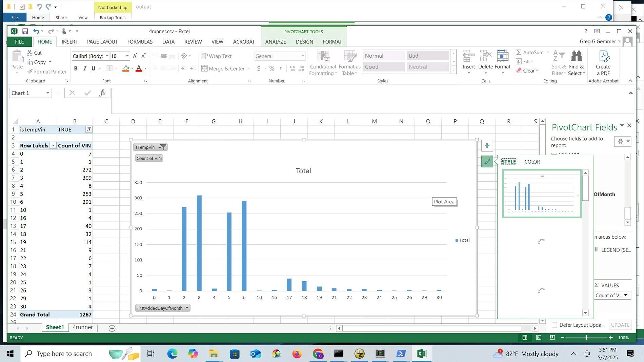Select the COLOR tab in style popup

(x=532, y=162)
